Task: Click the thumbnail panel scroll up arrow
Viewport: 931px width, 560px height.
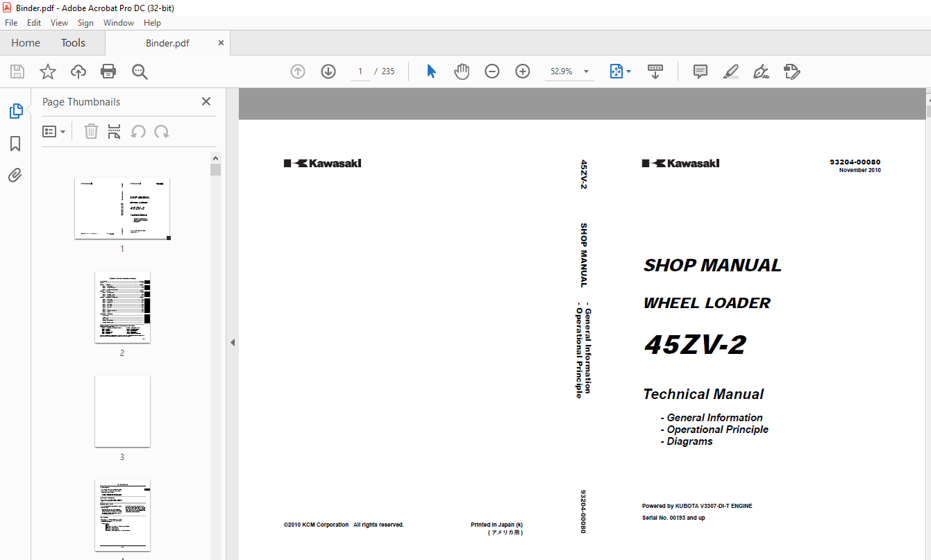Action: (215, 158)
